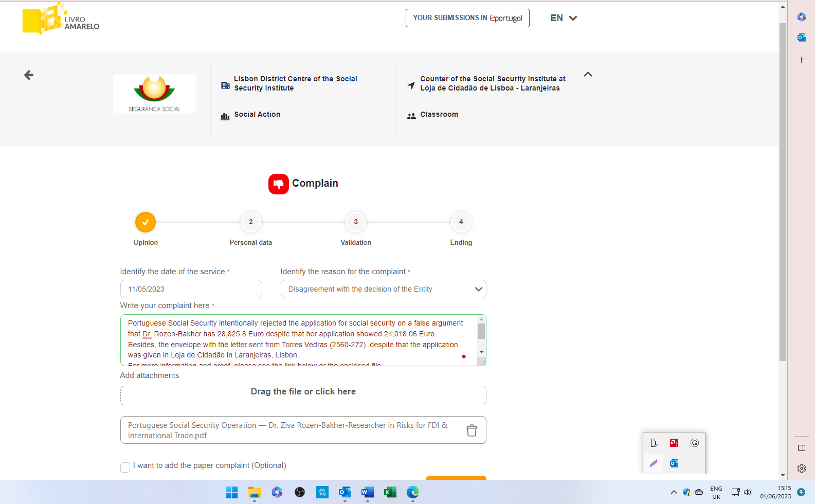Click the OneDrive cloud tray icon
Viewport: 815px width, 504px height.
(x=699, y=492)
